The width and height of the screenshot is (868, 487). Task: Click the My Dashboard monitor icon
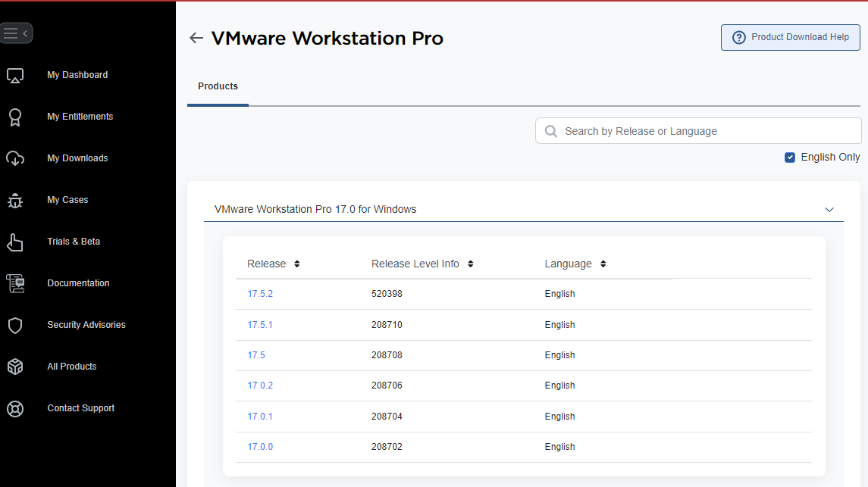pos(15,76)
